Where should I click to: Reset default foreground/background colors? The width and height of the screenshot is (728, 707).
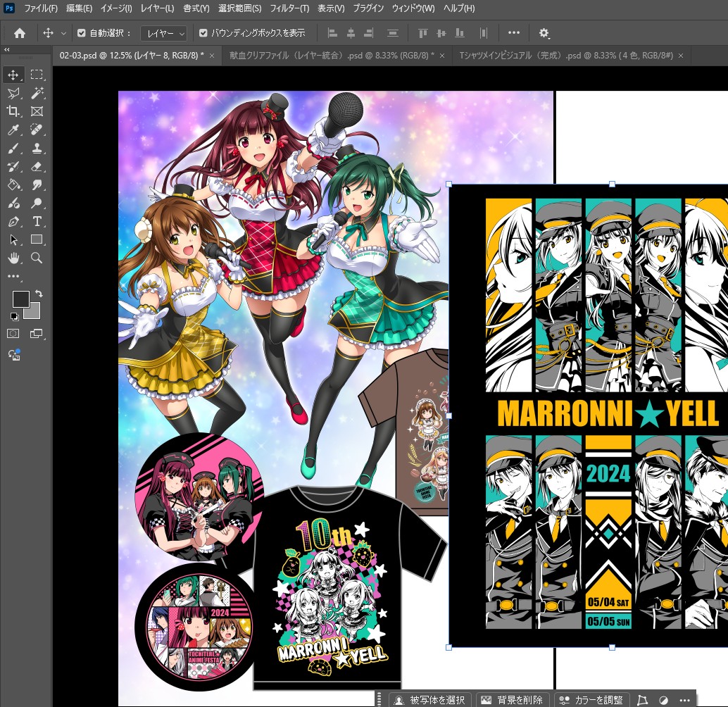pos(14,317)
